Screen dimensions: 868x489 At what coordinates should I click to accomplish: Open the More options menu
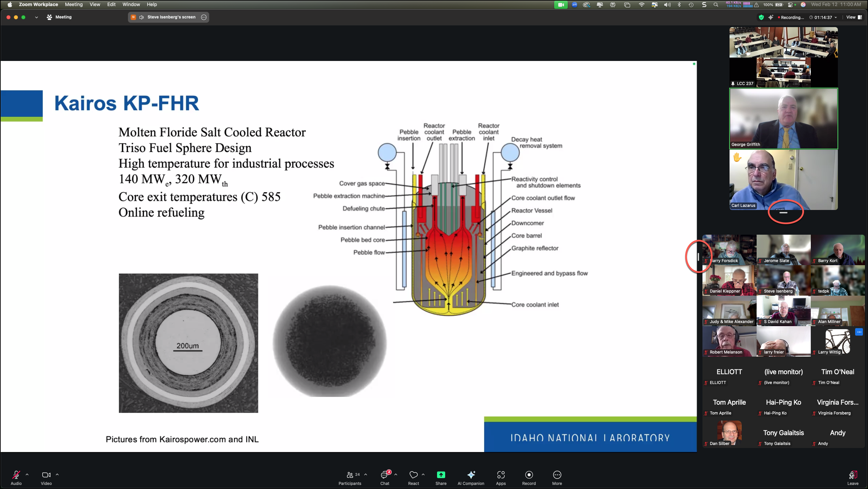pos(557,477)
